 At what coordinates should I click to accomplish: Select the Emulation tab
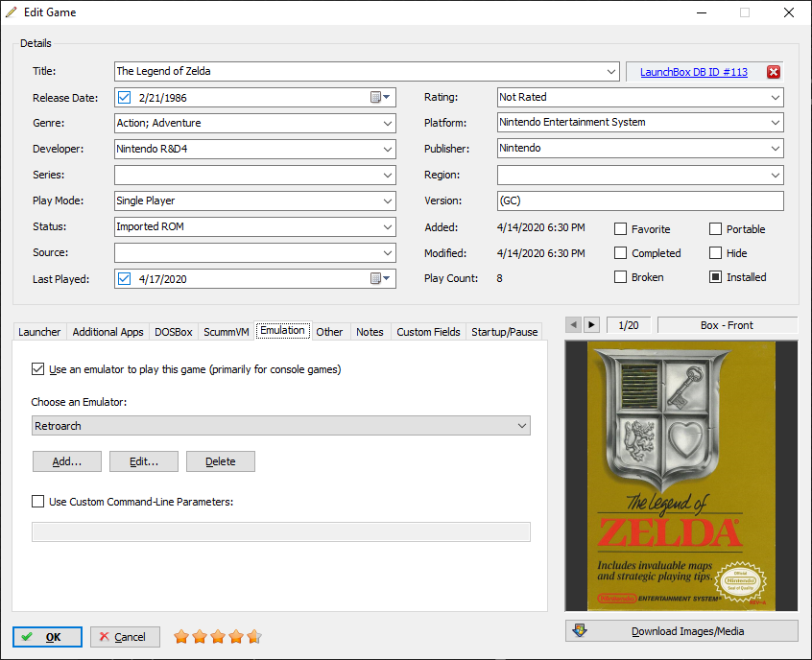[x=283, y=330]
